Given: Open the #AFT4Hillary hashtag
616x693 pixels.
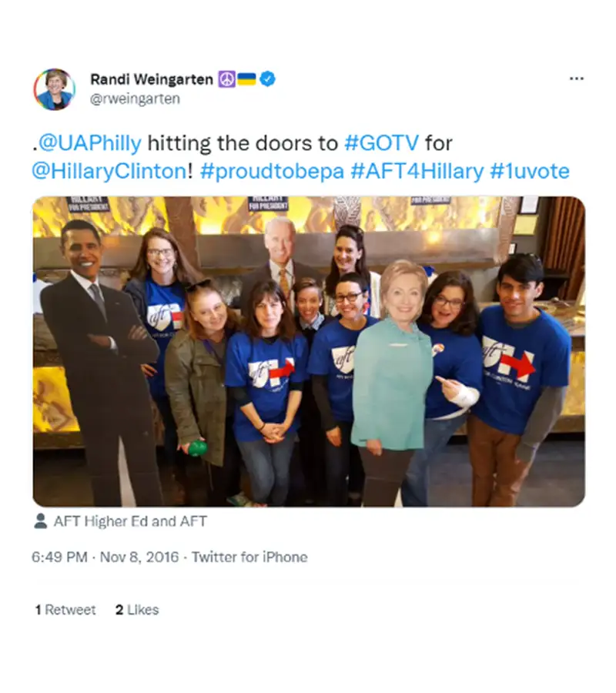Looking at the screenshot, I should point(417,171).
